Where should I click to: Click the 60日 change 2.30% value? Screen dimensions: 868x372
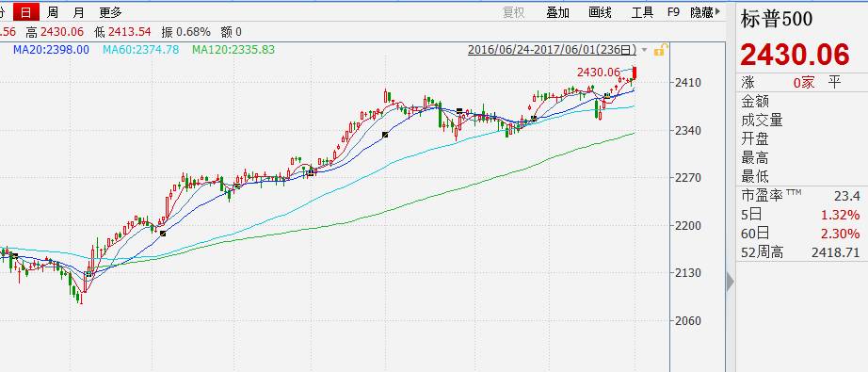pyautogui.click(x=841, y=234)
